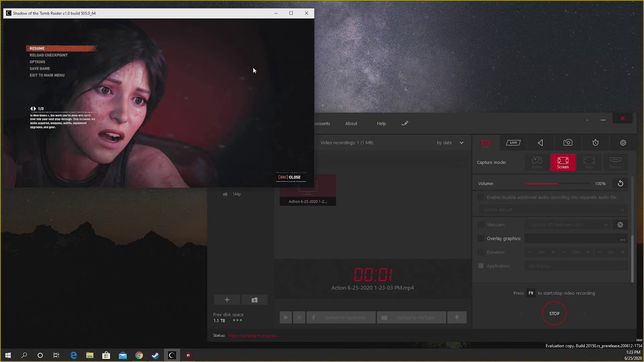Open Windows Search from taskbar
The height and width of the screenshot is (362, 644).
[24, 355]
